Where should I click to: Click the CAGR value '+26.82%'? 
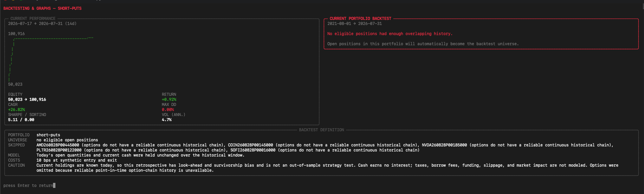17,110
